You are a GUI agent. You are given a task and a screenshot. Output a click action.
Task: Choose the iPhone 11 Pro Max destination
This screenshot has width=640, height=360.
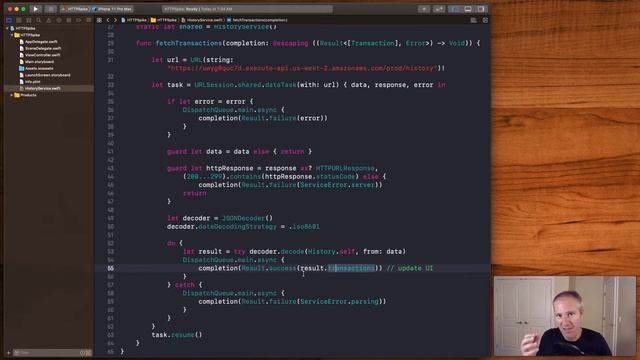click(111, 9)
